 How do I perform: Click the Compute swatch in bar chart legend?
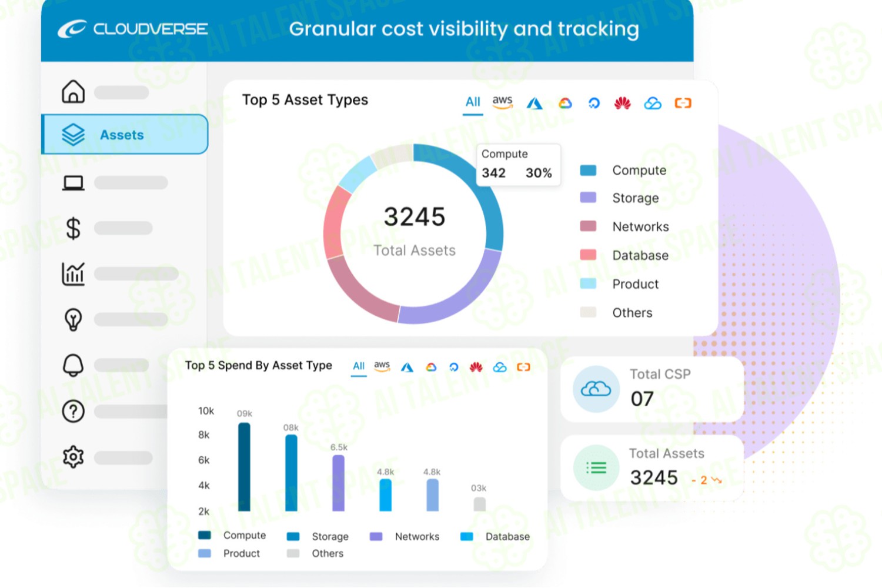coord(205,535)
